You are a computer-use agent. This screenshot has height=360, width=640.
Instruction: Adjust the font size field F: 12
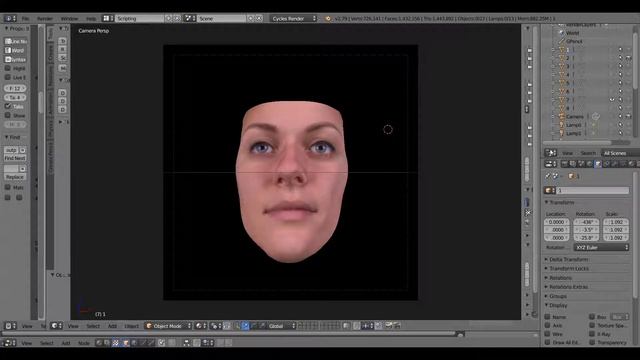click(16, 88)
